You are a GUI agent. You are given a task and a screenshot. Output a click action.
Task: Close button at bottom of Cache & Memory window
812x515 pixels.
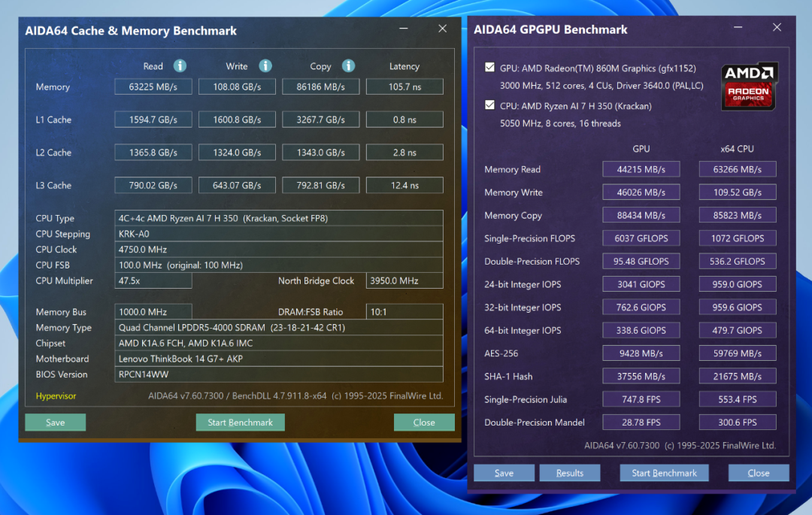pos(424,423)
